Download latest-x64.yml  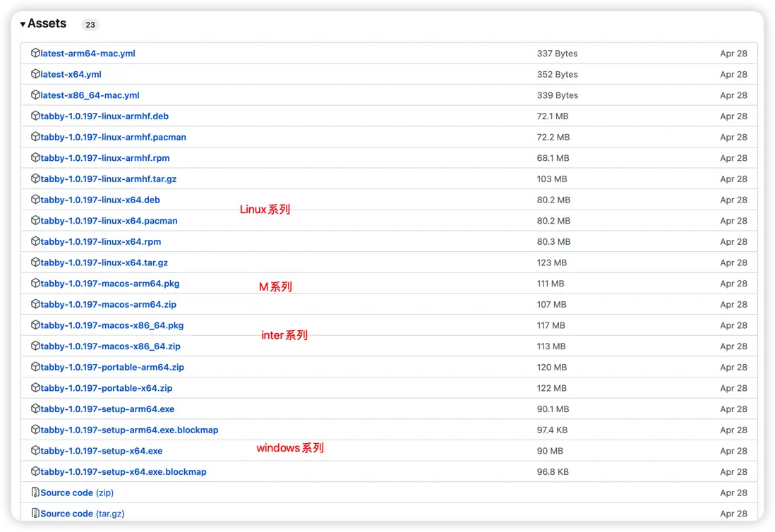coord(71,75)
